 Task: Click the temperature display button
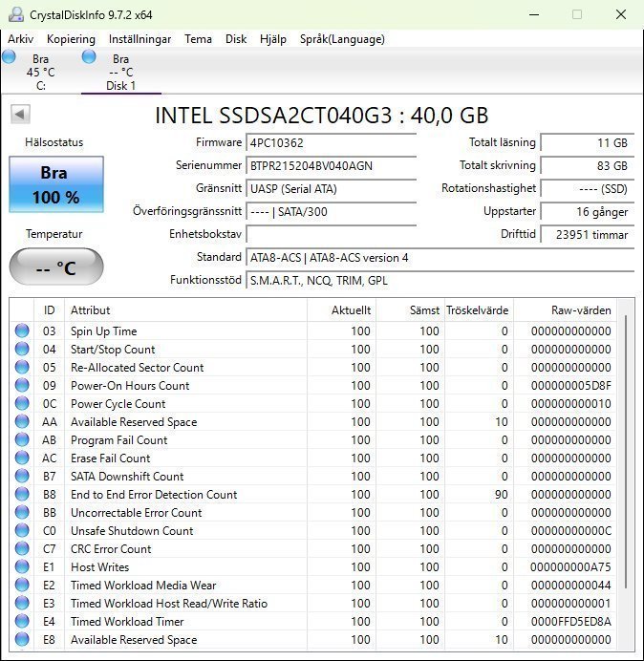(x=56, y=267)
